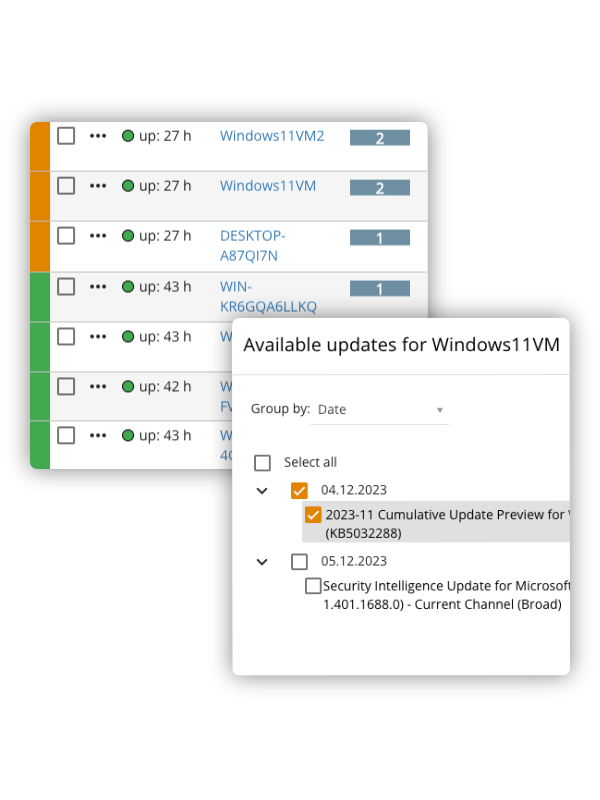Open the DESKTOP-A87QI7N device link
Image resolution: width=600 pixels, height=800 pixels.
[x=253, y=246]
